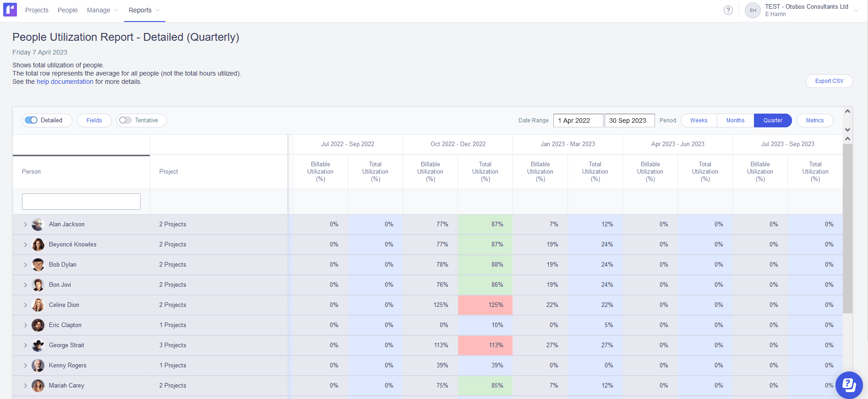Expand George Strait's project rows
Screen dimensions: 868x399
click(25, 345)
